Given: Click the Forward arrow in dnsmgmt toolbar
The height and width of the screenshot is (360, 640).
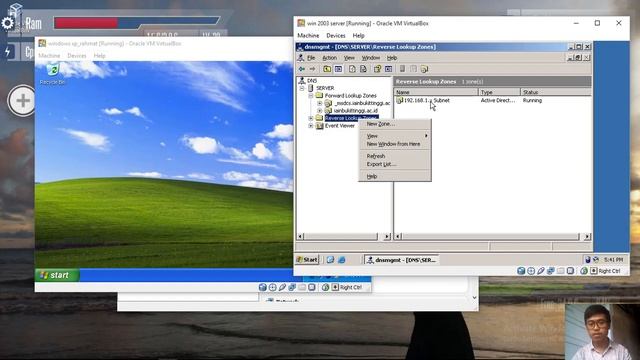Looking at the screenshot, I should (x=312, y=69).
